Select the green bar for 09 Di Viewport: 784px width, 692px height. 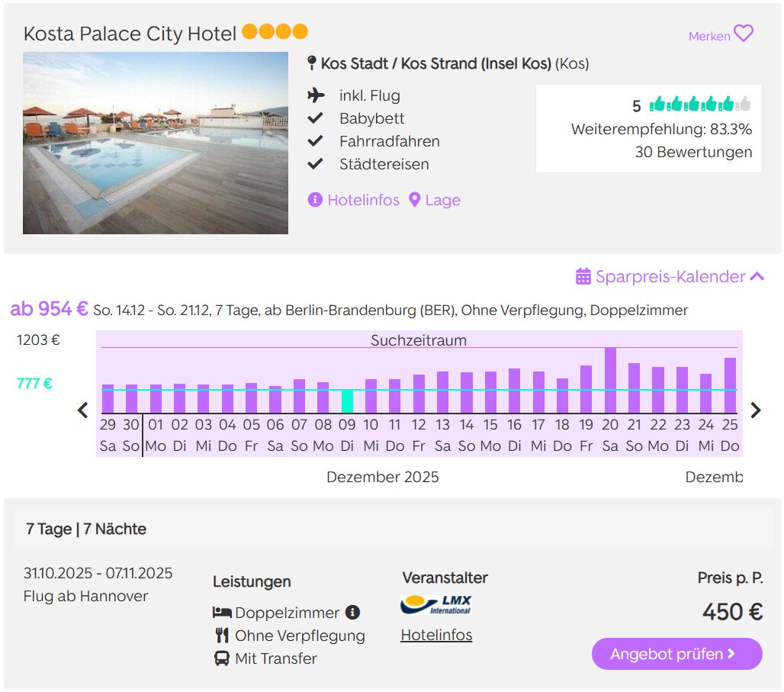(347, 401)
